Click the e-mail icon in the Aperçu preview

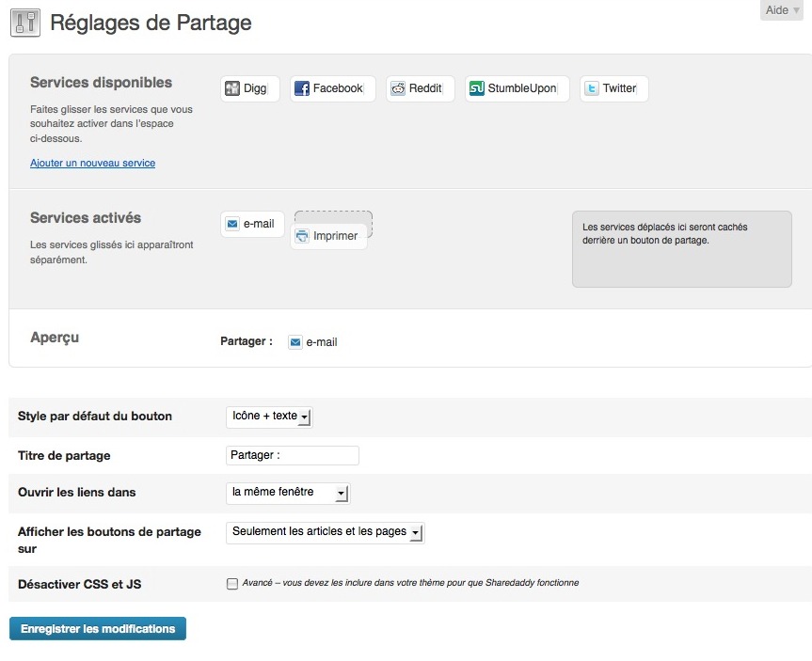pos(295,342)
